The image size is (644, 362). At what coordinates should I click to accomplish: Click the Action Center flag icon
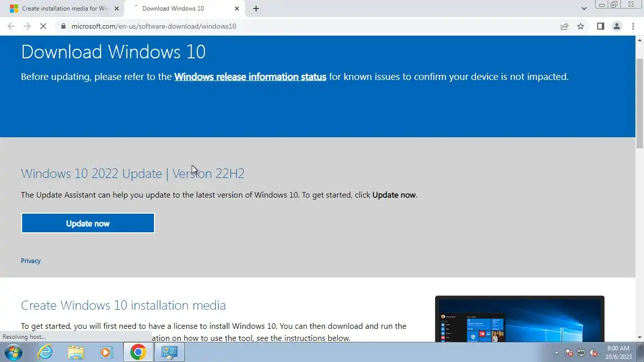pyautogui.click(x=569, y=352)
